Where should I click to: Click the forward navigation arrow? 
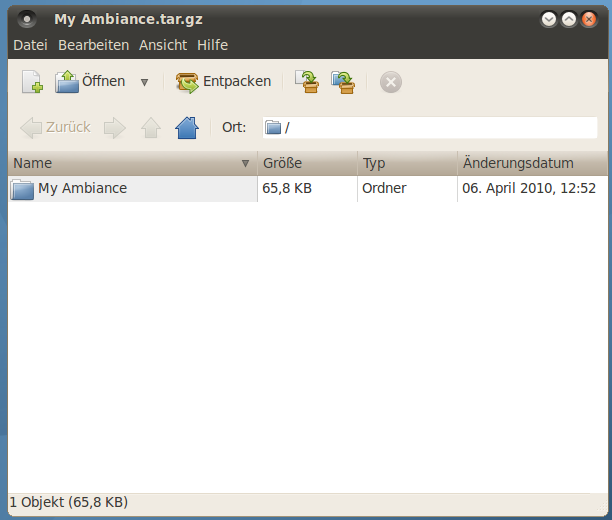click(x=115, y=128)
